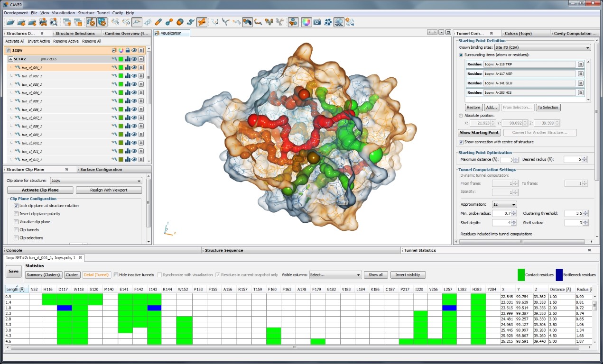
Task: Select the Absolute position radio button
Action: 461,115
